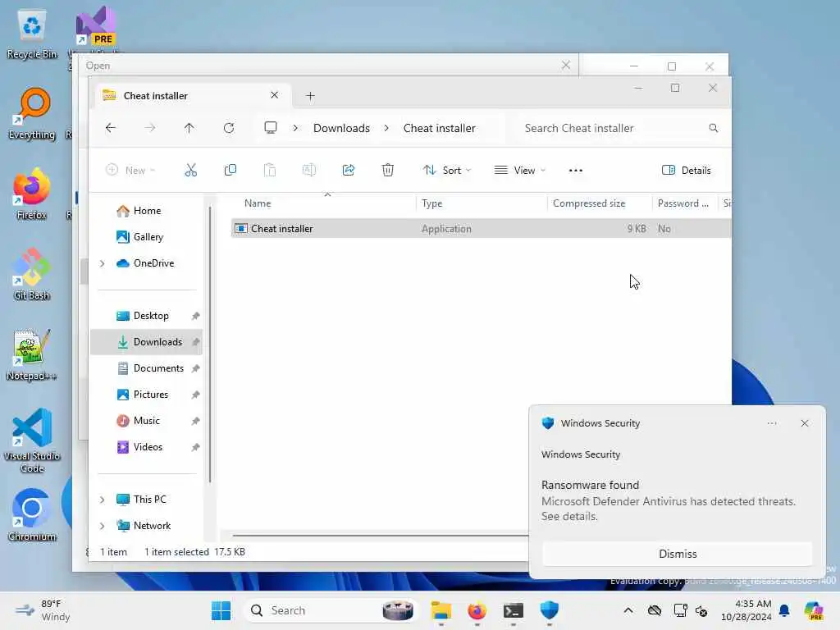The image size is (840, 630).
Task: Select the Chromium desktop shortcut
Action: coord(32,515)
